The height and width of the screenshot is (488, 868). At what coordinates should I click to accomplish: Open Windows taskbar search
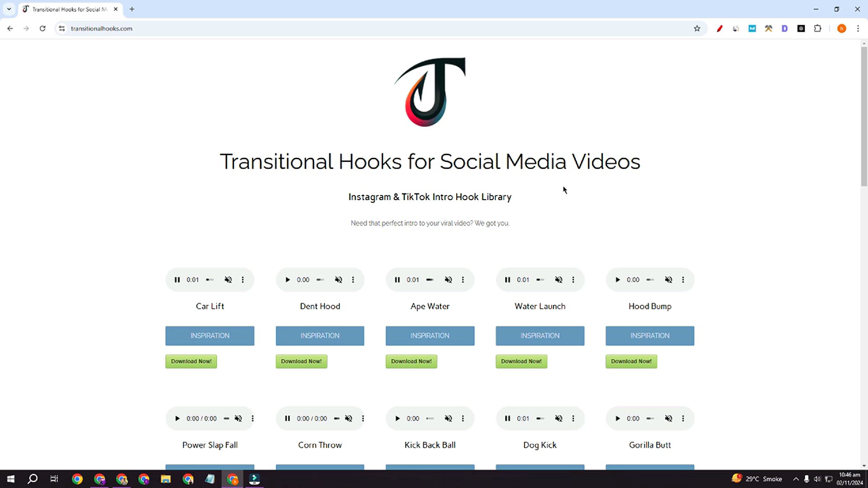[33, 479]
